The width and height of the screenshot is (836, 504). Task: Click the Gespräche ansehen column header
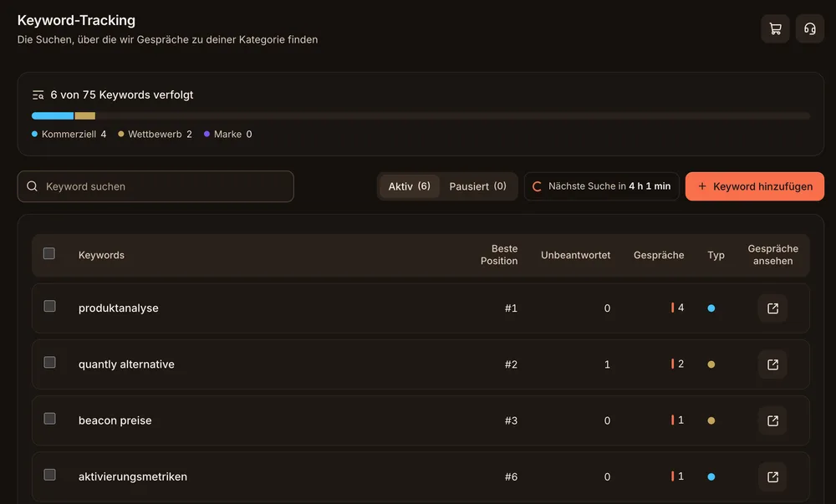(x=772, y=255)
